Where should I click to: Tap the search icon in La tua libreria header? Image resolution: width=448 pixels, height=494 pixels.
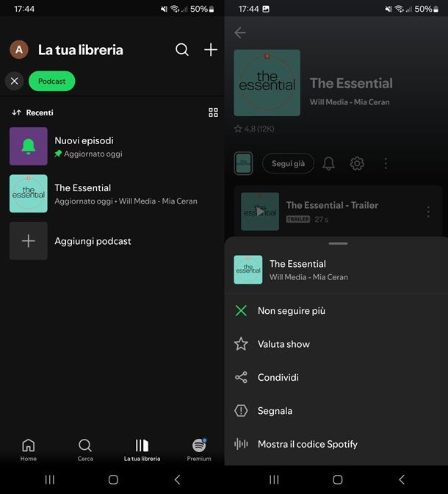tap(182, 50)
